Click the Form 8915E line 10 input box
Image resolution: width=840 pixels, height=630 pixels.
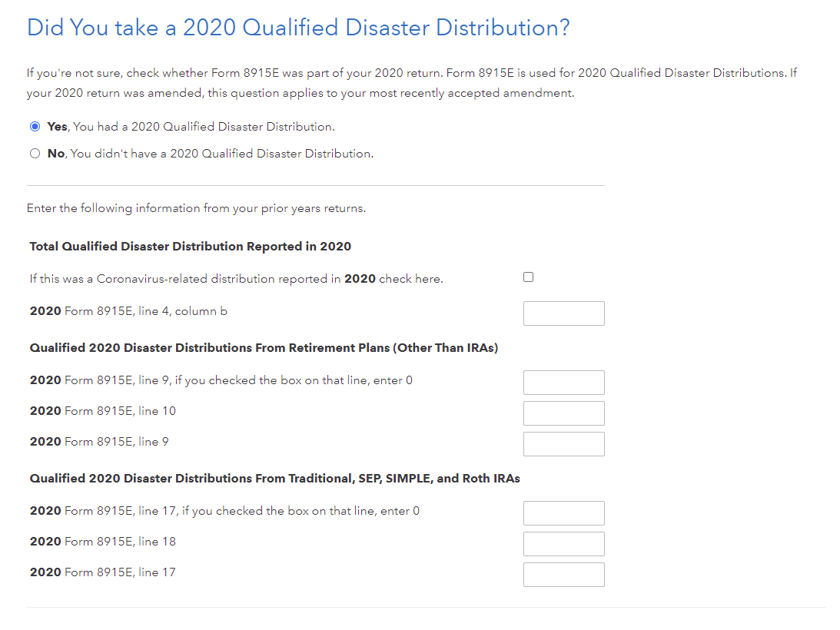(563, 413)
